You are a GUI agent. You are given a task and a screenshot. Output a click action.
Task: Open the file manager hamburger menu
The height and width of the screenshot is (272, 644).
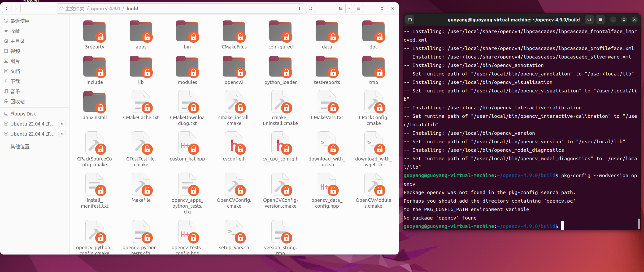pyautogui.click(x=359, y=8)
